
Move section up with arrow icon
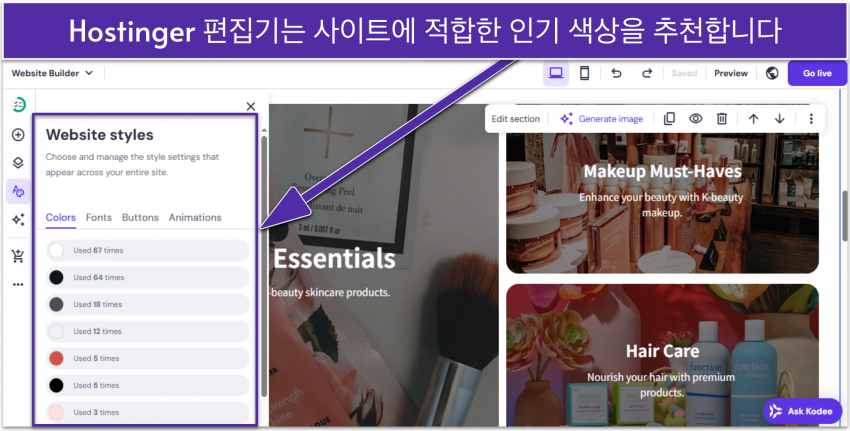pos(754,119)
